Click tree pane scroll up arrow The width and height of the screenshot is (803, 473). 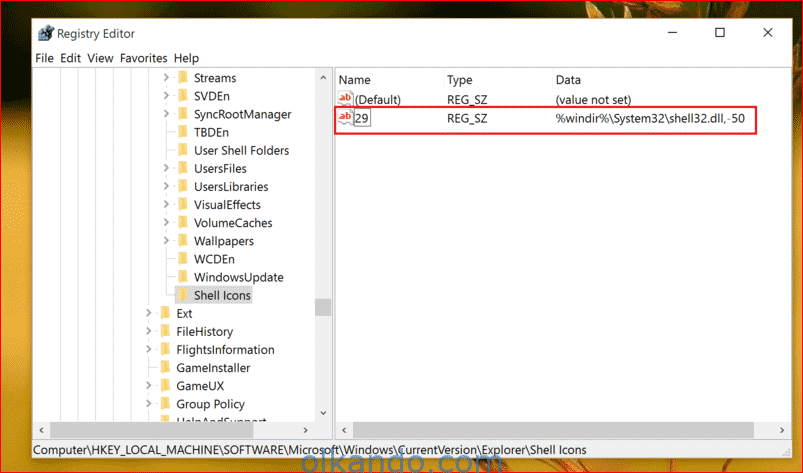pos(323,78)
